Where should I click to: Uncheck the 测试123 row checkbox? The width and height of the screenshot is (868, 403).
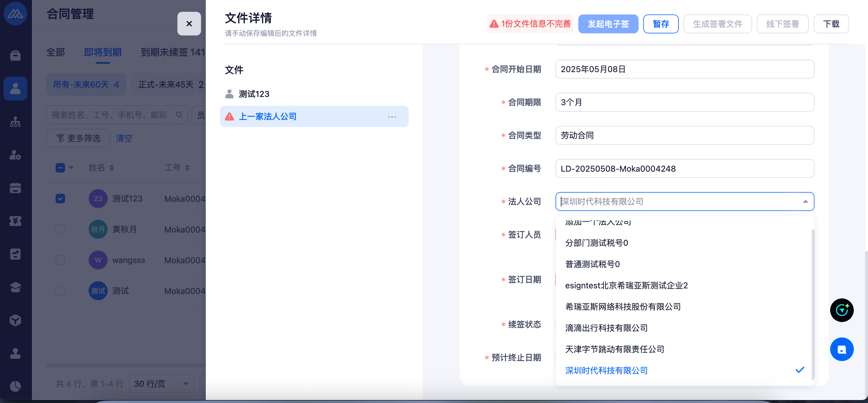[x=60, y=199]
